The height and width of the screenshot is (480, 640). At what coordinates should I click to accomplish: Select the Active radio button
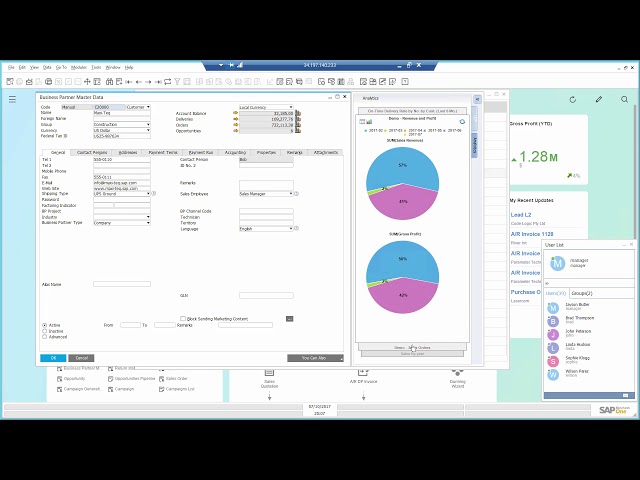coord(44,325)
